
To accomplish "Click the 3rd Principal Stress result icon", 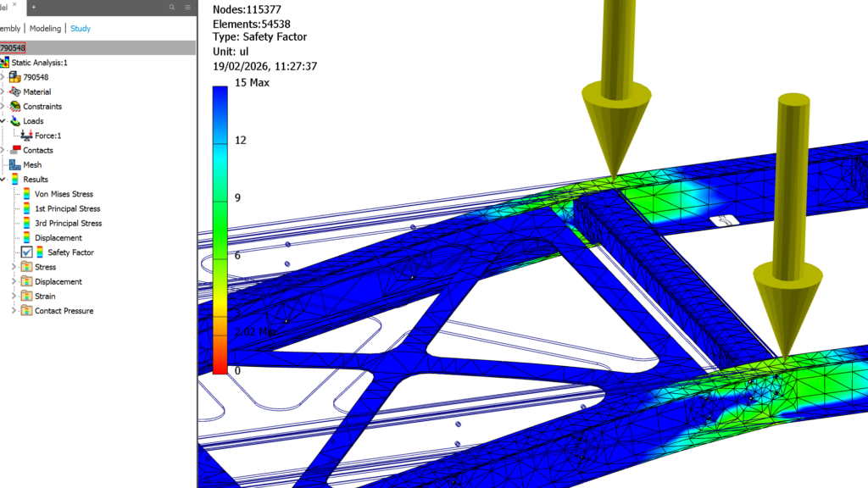I will 26,223.
